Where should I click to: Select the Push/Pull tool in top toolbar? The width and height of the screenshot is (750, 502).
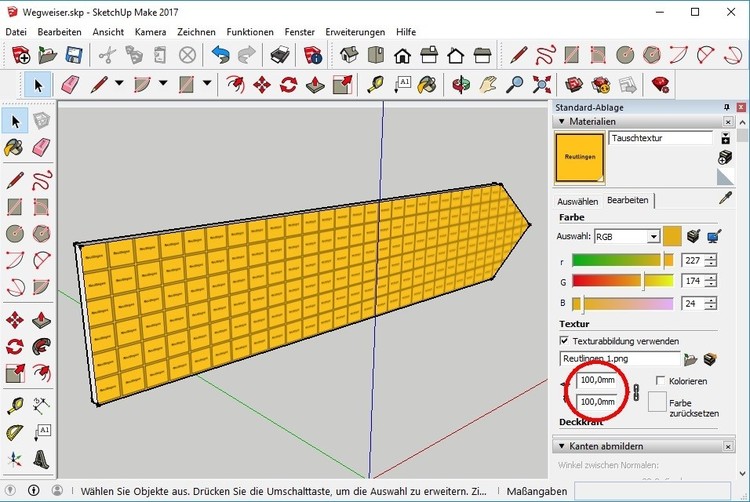(315, 85)
